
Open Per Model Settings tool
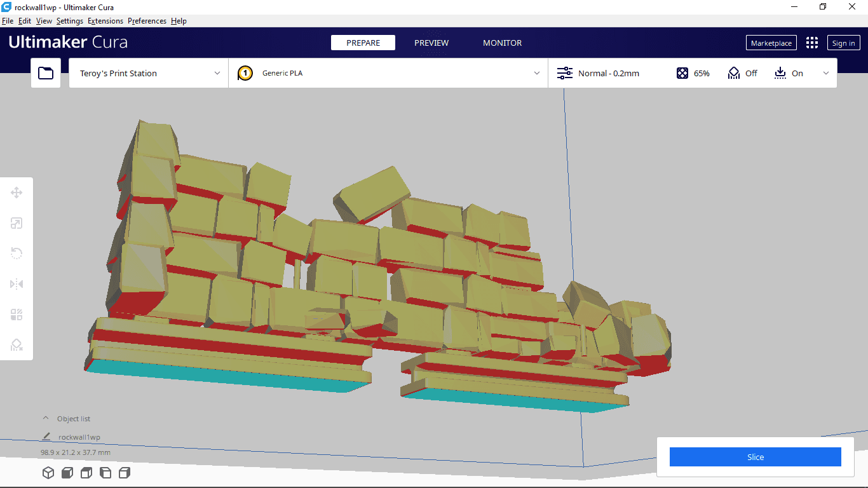pos(17,315)
